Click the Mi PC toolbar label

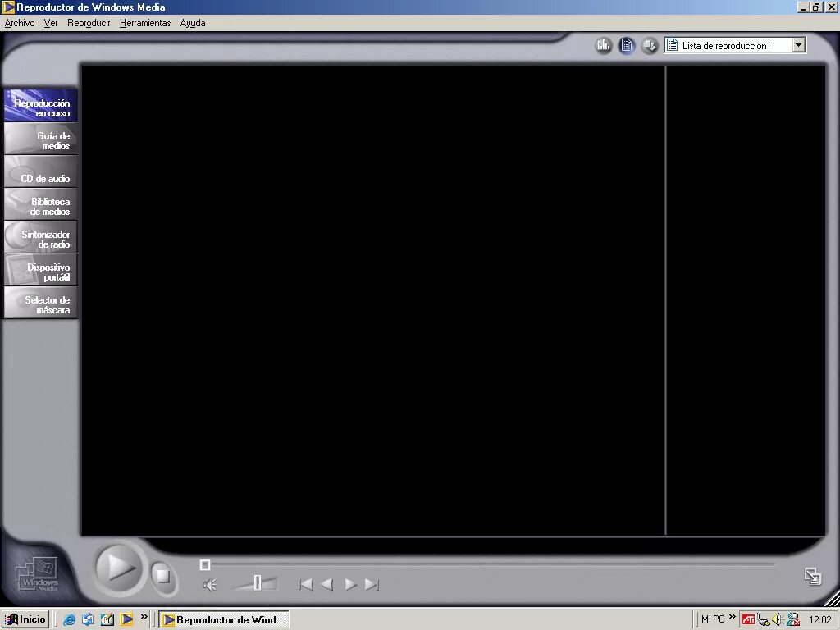pyautogui.click(x=713, y=619)
